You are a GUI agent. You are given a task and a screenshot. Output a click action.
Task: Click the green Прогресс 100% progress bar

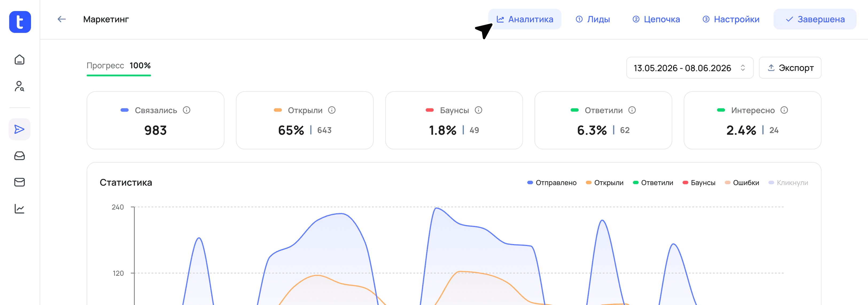[x=119, y=75]
